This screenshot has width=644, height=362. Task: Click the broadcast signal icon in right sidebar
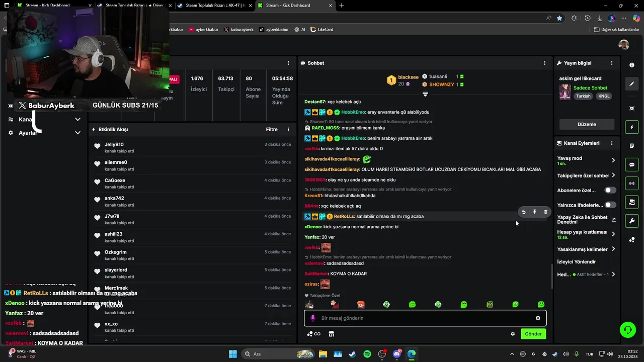[632, 184]
